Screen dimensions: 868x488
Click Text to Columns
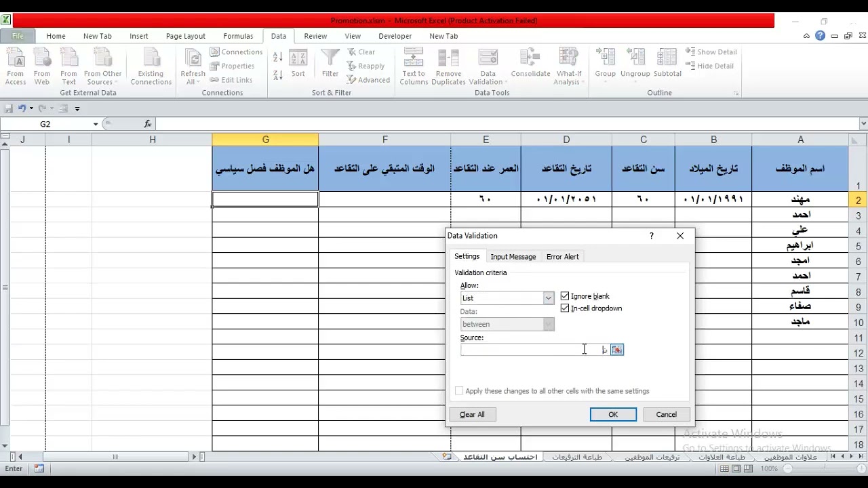point(414,66)
